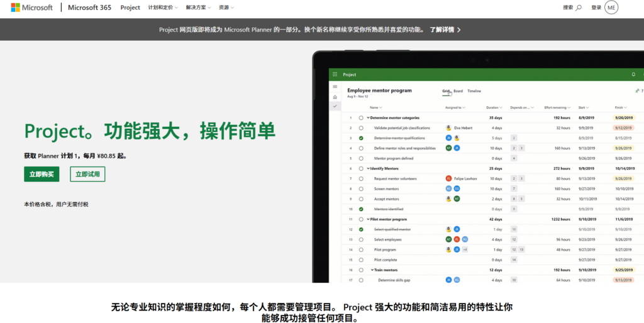Uncheck the Mentors identified task
The width and height of the screenshot is (644, 323).
361,209
